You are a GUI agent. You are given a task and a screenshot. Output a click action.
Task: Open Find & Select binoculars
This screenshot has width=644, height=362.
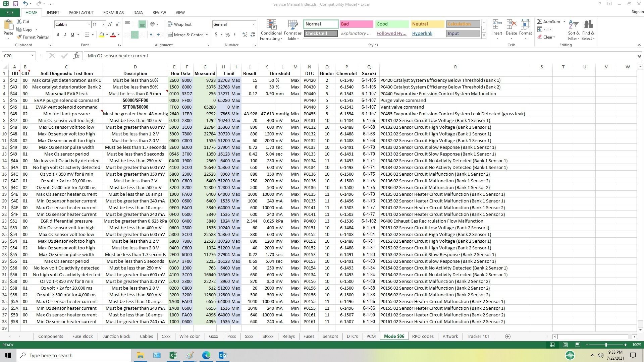pos(588,30)
